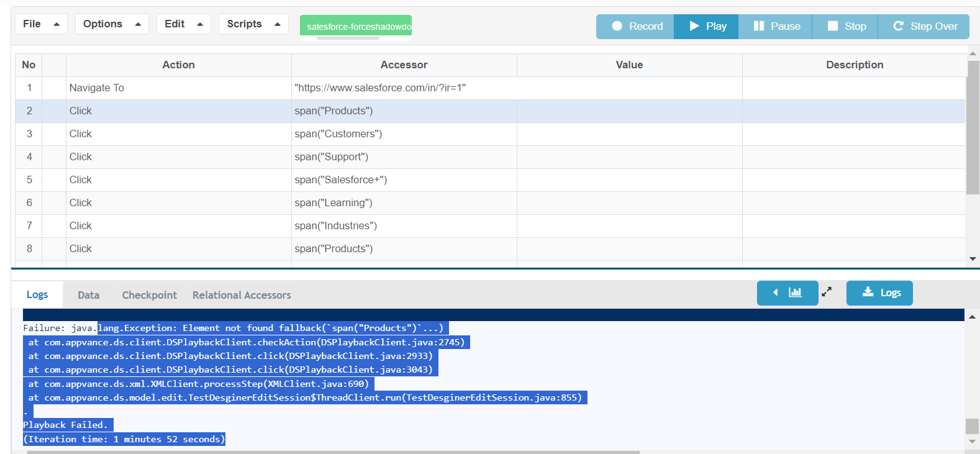
Task: Start recording with the Record button
Action: pyautogui.click(x=635, y=26)
